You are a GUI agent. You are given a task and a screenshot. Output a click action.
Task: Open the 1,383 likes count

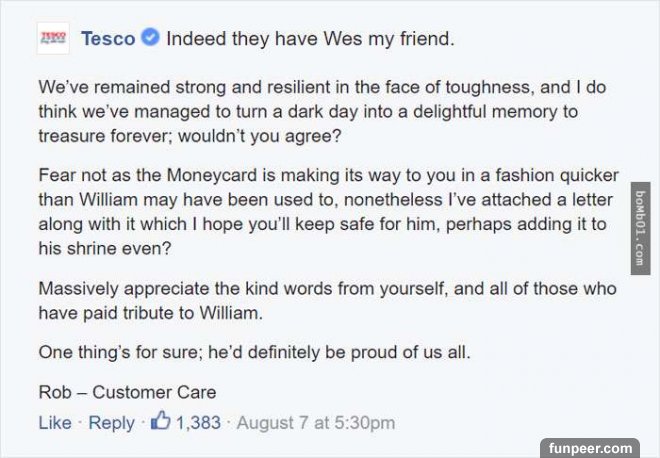point(198,423)
